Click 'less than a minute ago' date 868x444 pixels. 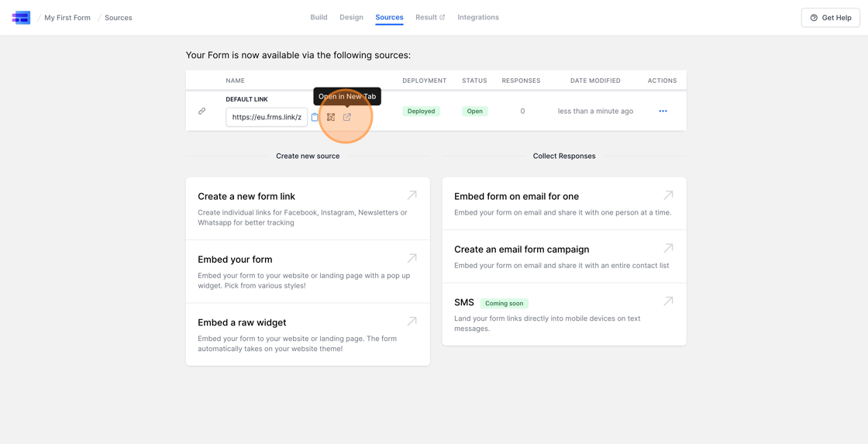(x=596, y=112)
